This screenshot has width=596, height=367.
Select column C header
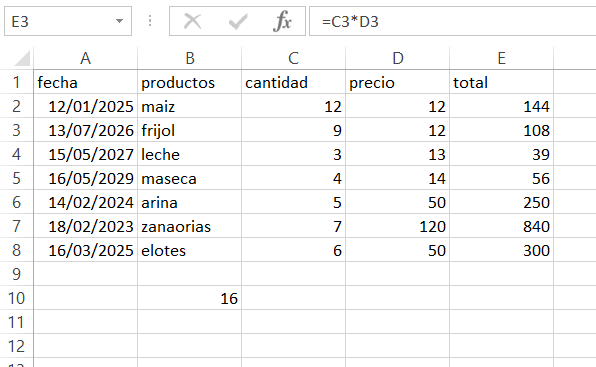click(x=293, y=58)
